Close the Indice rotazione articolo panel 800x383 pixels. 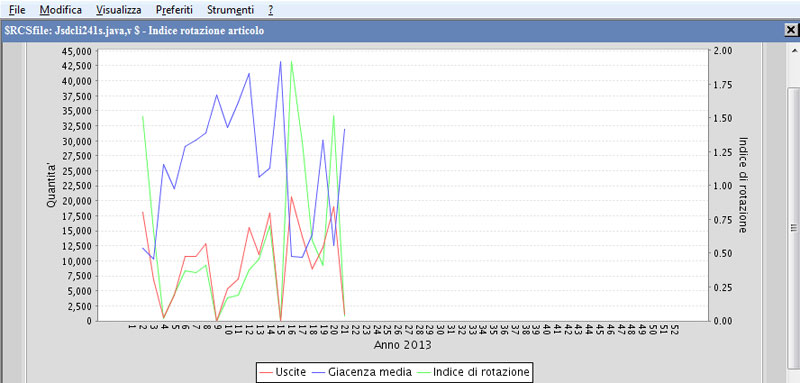tap(792, 31)
